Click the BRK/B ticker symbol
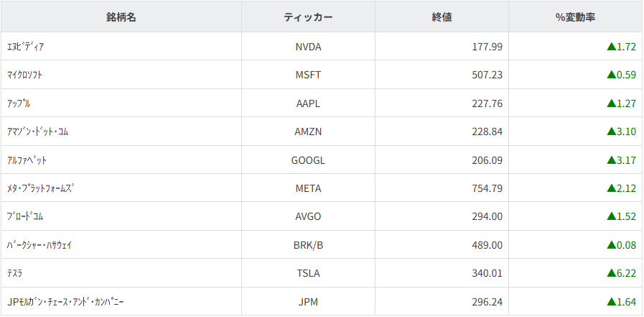The image size is (644, 317). click(x=309, y=245)
